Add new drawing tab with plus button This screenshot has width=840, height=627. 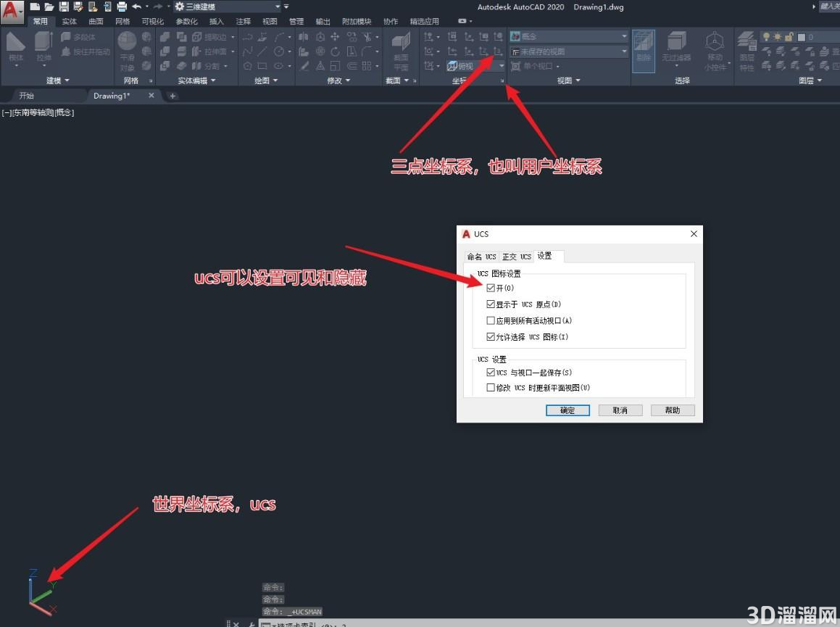coord(172,96)
